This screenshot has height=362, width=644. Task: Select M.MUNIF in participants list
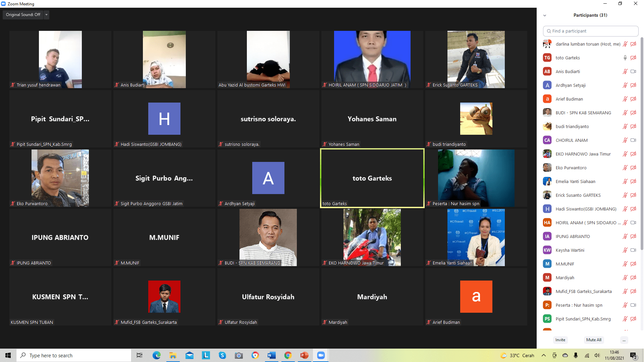point(565,264)
